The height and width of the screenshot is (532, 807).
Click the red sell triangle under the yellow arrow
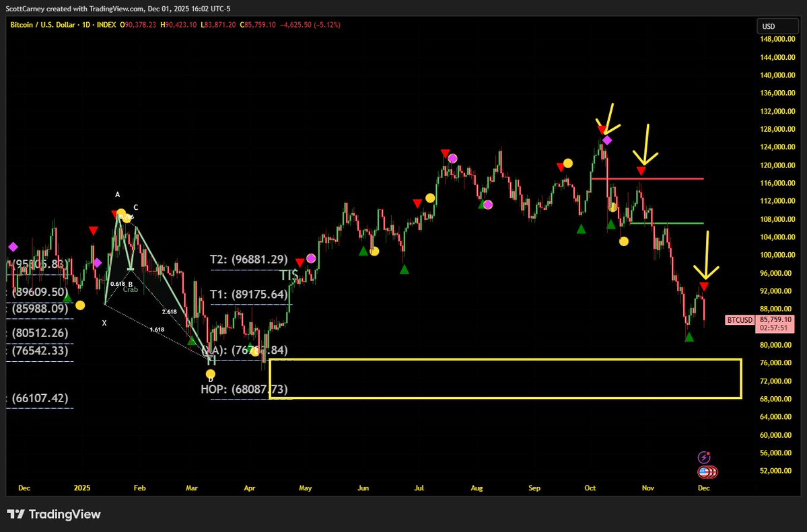(x=641, y=171)
